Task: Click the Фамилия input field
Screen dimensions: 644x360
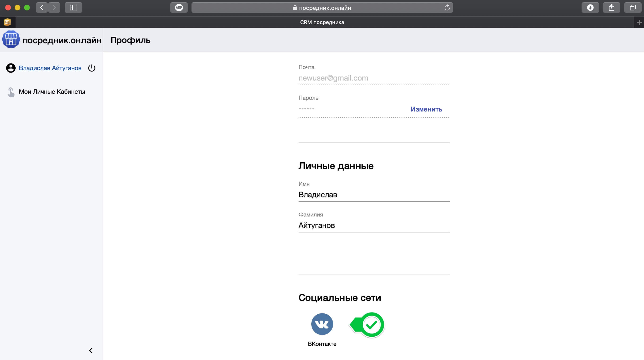Action: (x=374, y=225)
